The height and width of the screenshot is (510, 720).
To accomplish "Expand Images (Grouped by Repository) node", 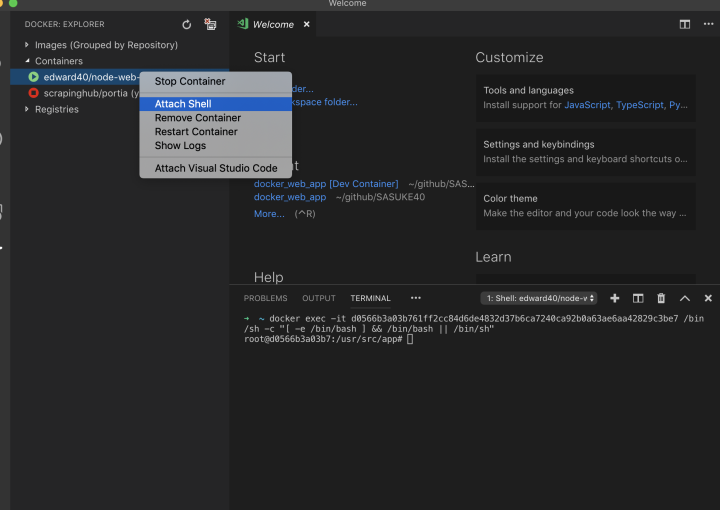I will point(27,45).
